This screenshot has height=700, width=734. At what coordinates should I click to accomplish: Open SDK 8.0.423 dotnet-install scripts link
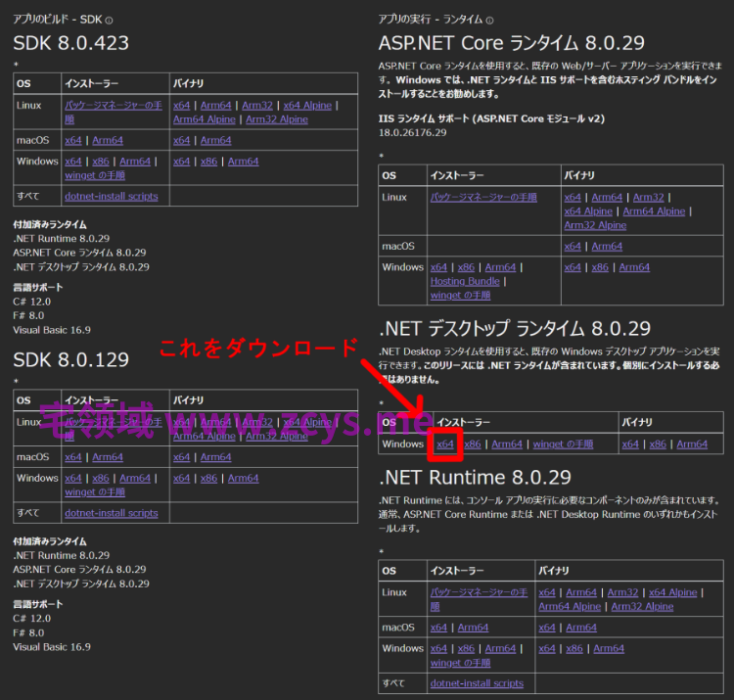click(x=112, y=196)
